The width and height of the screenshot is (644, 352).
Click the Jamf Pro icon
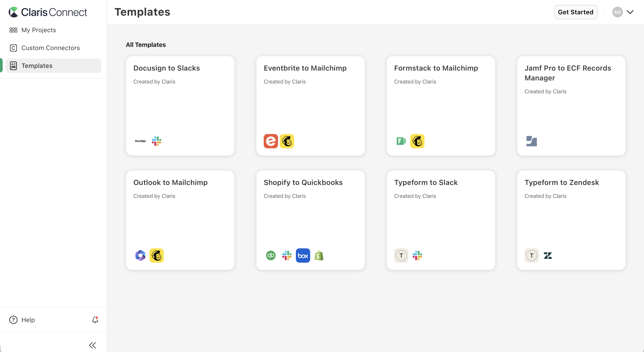531,141
